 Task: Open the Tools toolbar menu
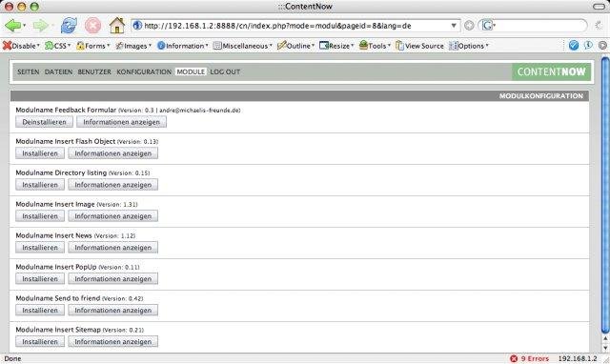tap(375, 46)
